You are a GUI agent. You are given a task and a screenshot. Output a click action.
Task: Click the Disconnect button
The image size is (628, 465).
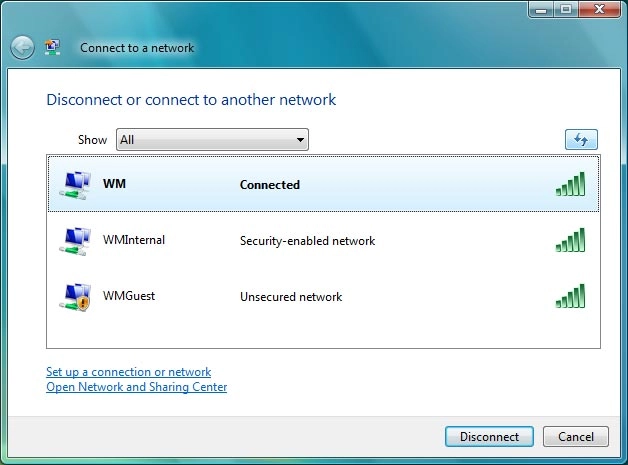[489, 437]
